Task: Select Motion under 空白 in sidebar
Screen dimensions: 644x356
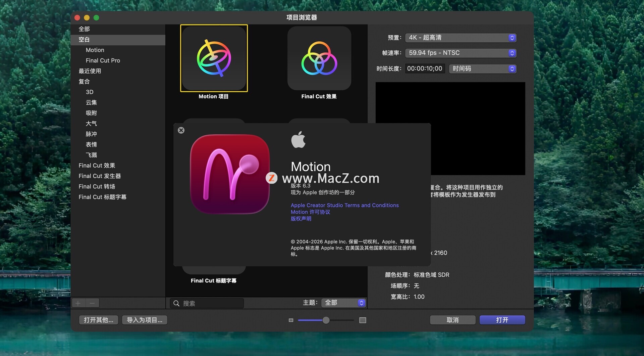Action: [x=118, y=50]
